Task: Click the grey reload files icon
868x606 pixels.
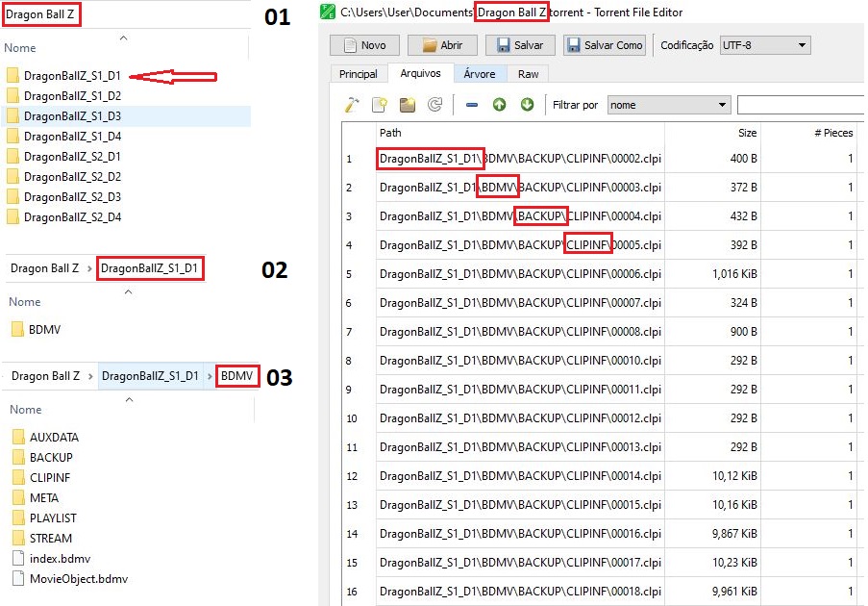Action: pyautogui.click(x=435, y=105)
